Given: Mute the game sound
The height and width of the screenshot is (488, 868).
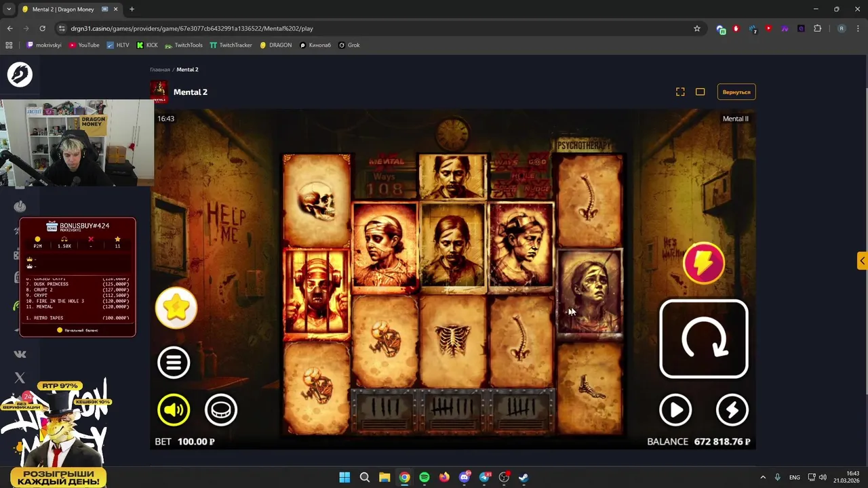Looking at the screenshot, I should tap(174, 409).
